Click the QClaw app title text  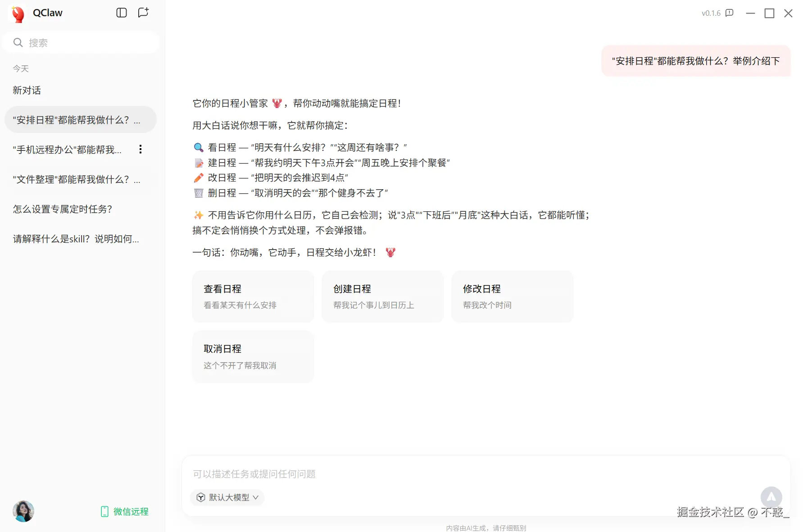tap(48, 13)
